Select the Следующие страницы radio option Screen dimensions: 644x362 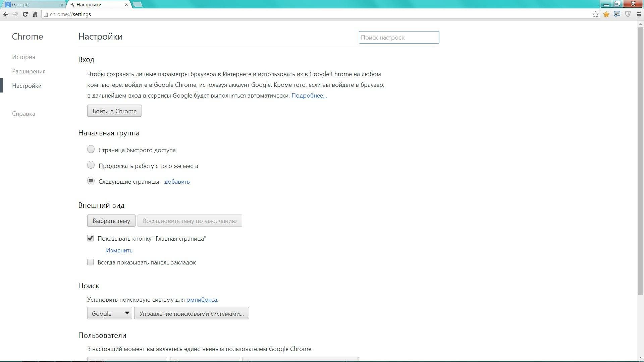click(91, 181)
